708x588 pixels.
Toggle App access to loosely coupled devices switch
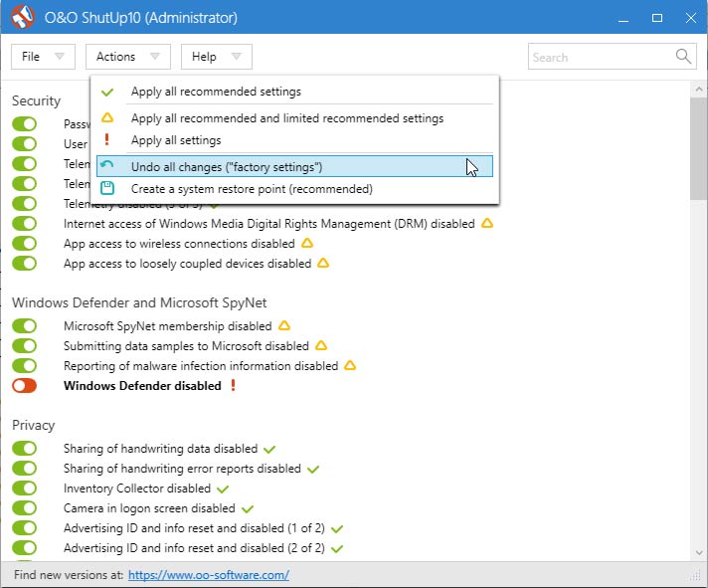tap(25, 263)
